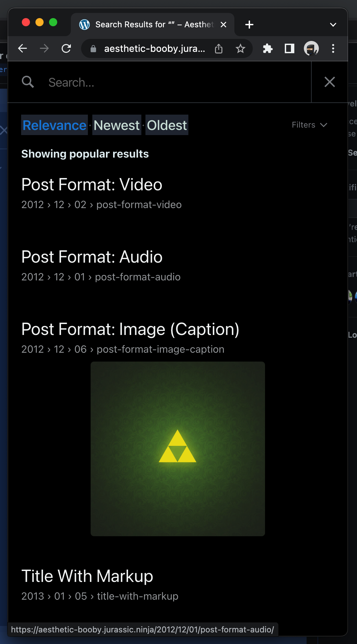Go back to the previous page
Image resolution: width=357 pixels, height=644 pixels.
(x=22, y=48)
